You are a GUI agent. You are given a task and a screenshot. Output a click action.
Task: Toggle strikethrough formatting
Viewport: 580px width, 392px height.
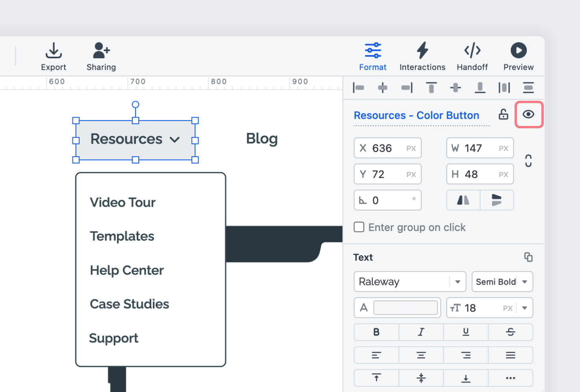[x=511, y=332]
